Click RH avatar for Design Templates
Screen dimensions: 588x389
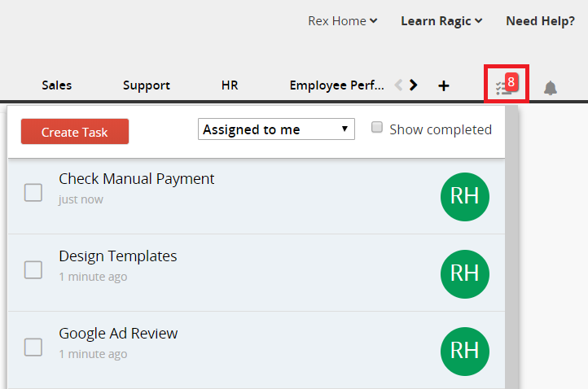pos(464,273)
